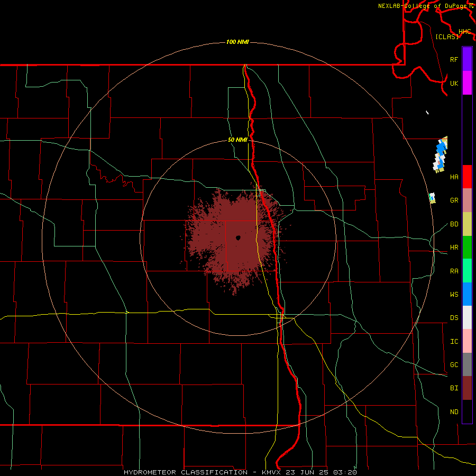Click the blue wet snow echo cluster
Viewport: 476px width, 476px height.
pos(441,155)
